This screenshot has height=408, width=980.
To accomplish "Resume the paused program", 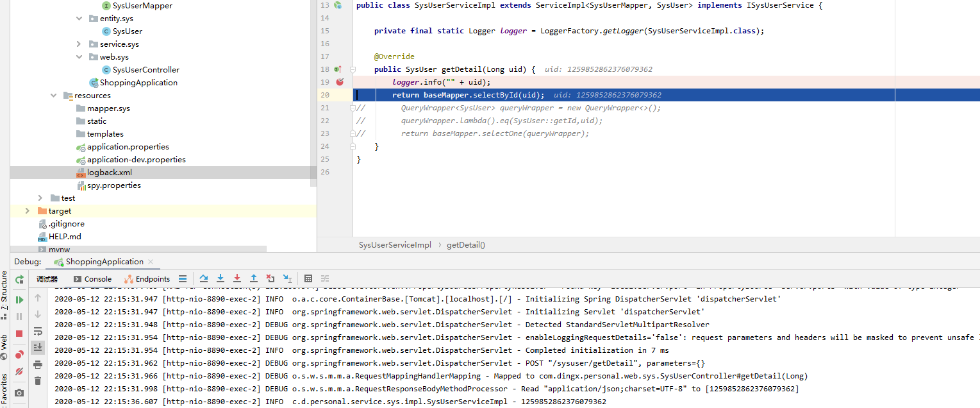I will [x=19, y=300].
